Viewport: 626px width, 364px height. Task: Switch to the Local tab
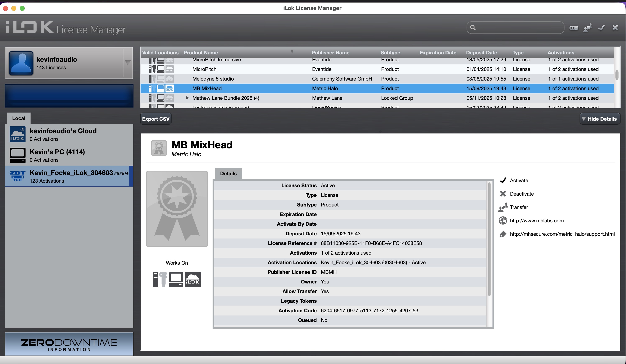coord(19,118)
